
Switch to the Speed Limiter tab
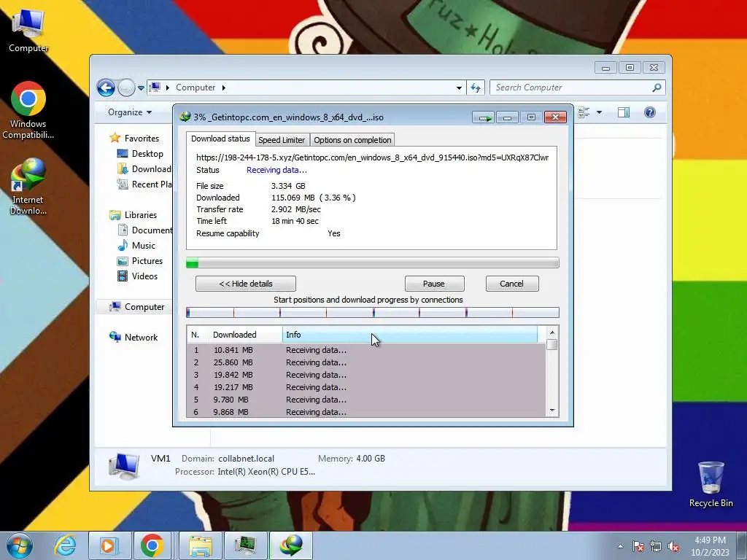tap(282, 140)
